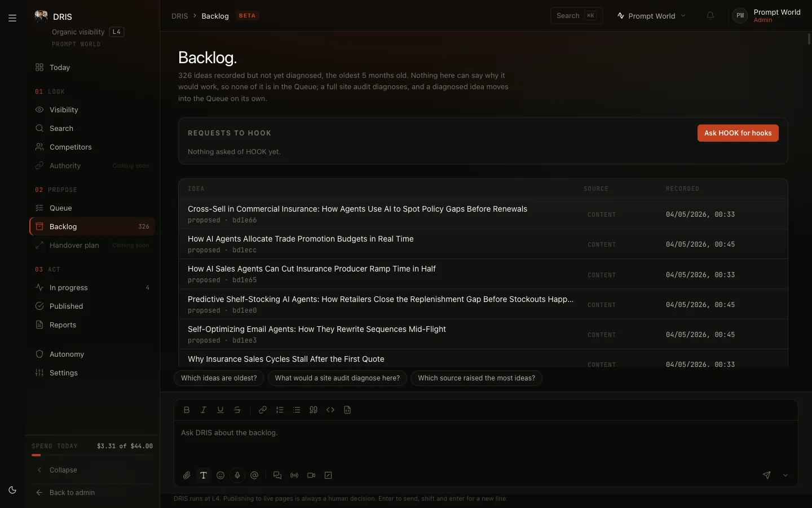This screenshot has height=508, width=812.
Task: Toggle the text formatting toolbar T button
Action: [204, 475]
